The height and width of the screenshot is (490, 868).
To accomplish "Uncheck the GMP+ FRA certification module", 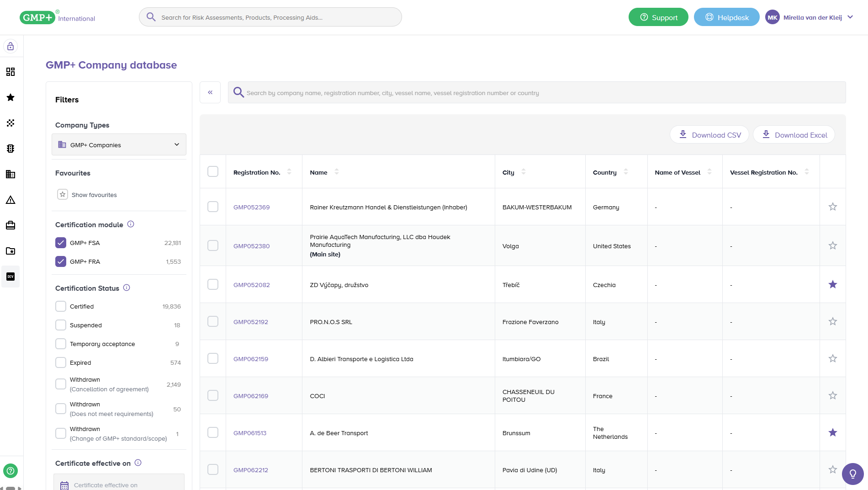I will tap(61, 261).
